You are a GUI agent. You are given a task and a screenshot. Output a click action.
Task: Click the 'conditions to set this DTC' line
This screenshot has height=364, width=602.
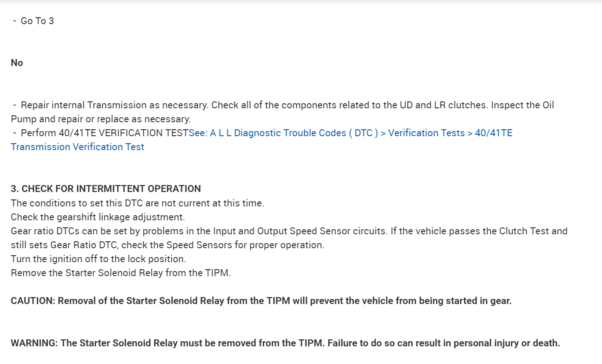pyautogui.click(x=137, y=203)
